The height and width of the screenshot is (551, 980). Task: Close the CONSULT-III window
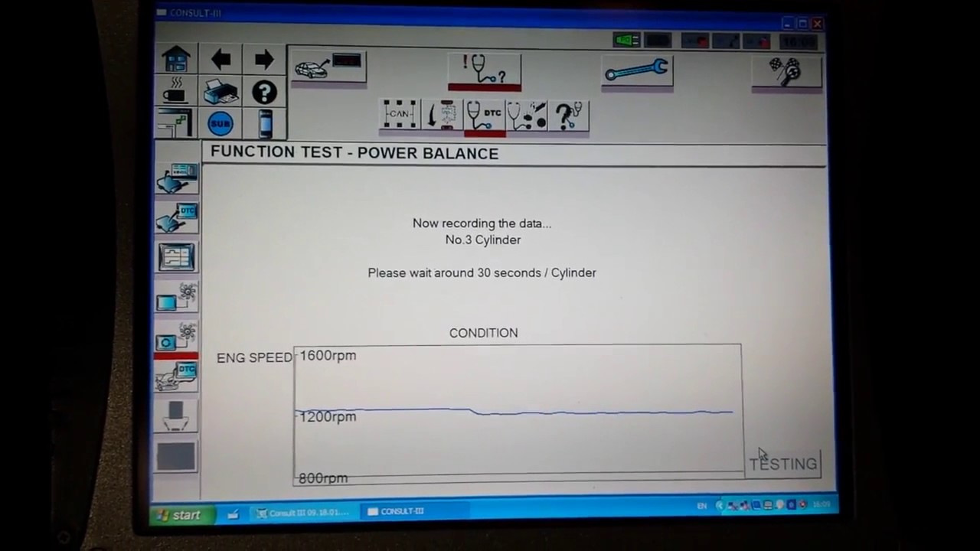pyautogui.click(x=817, y=24)
